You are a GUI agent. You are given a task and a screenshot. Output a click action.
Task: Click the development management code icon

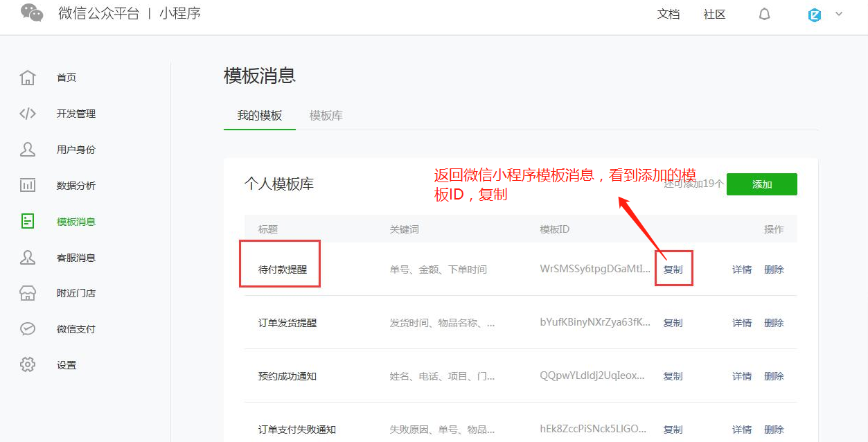28,114
